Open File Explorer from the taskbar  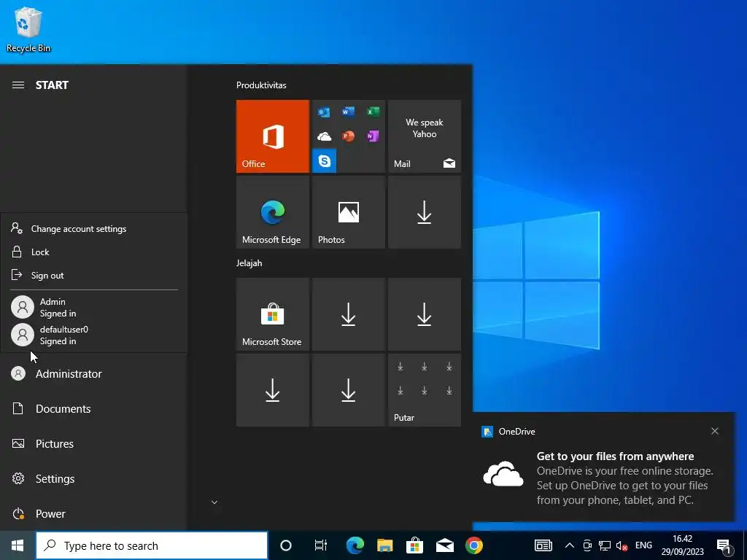(x=385, y=545)
